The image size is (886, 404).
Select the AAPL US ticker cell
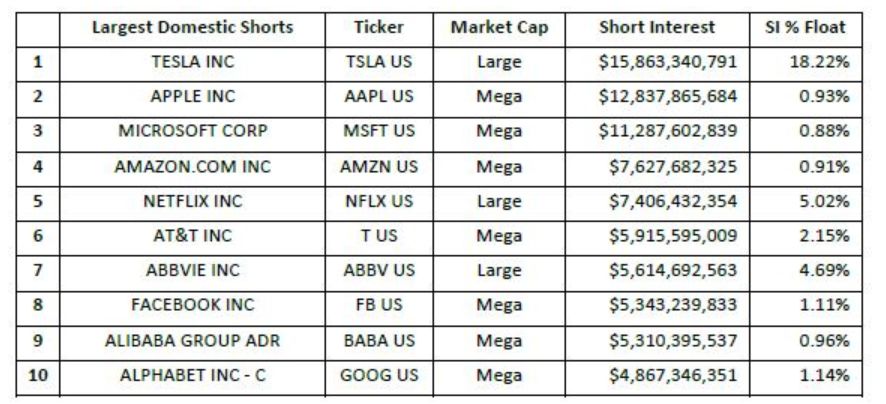(379, 97)
